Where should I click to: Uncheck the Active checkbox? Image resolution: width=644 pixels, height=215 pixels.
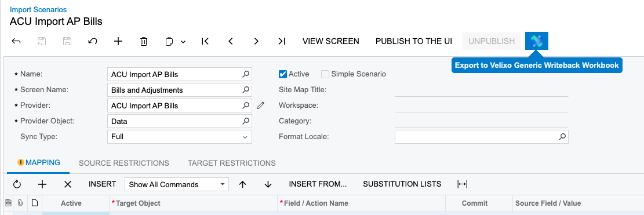(x=282, y=74)
